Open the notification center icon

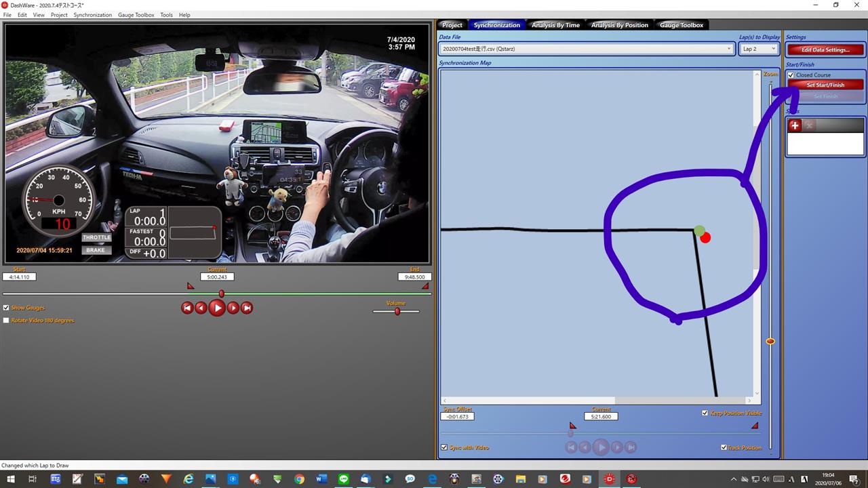coord(854,479)
